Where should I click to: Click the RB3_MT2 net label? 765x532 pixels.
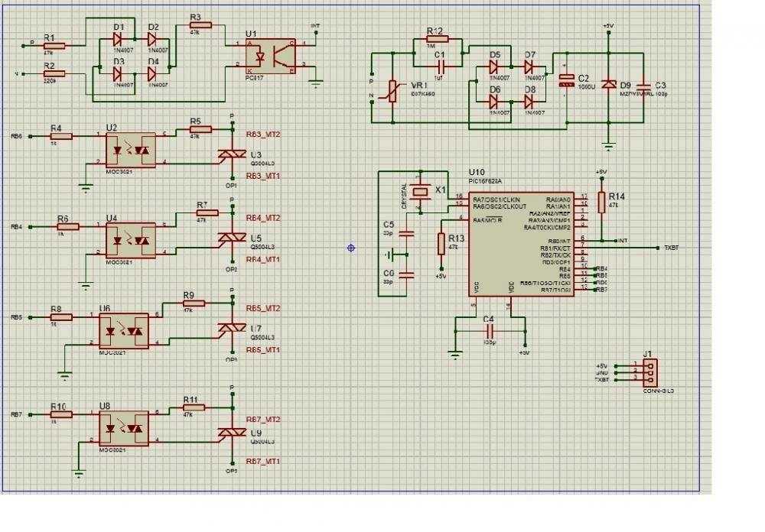pos(262,134)
